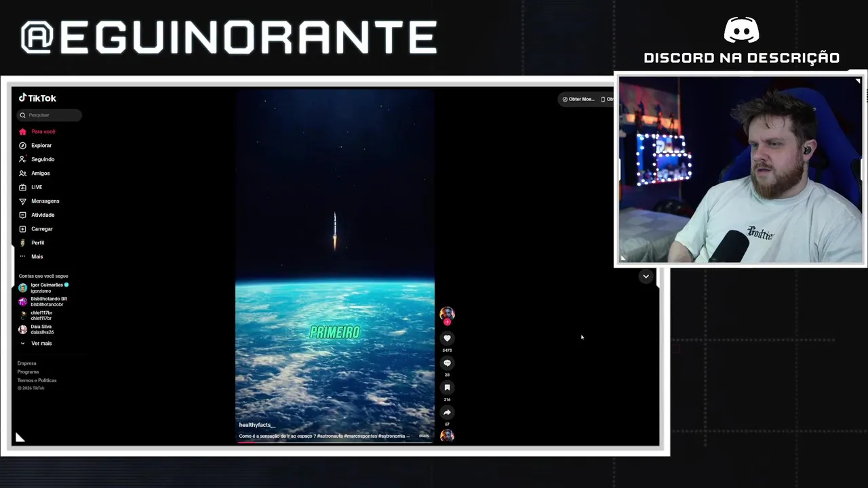Save video with the bookmark icon

point(447,388)
